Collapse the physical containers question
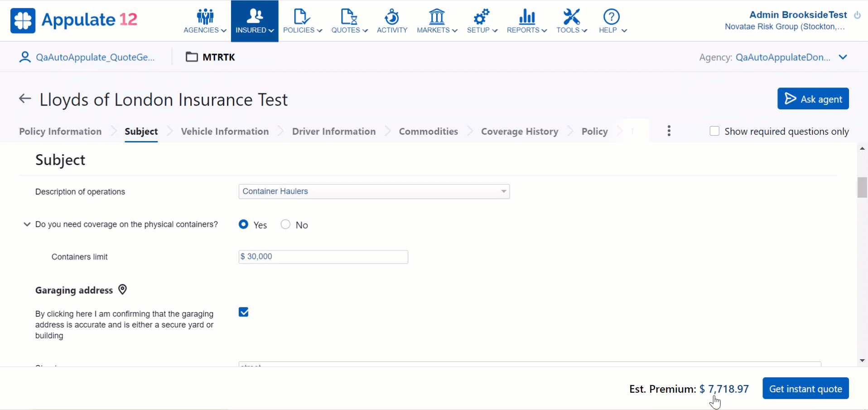Viewport: 868px width, 410px height. point(27,224)
